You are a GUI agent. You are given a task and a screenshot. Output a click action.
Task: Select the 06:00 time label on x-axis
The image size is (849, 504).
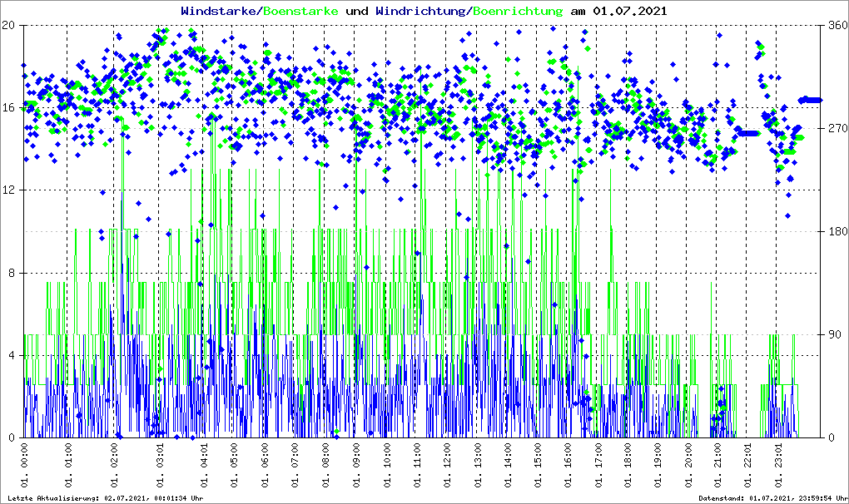266,467
